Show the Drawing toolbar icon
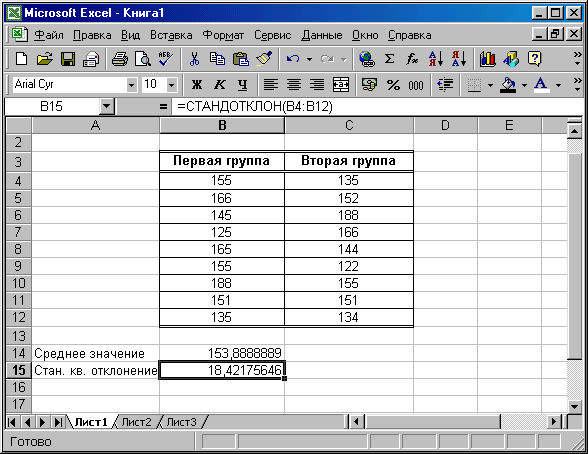The image size is (588, 454). 511,59
